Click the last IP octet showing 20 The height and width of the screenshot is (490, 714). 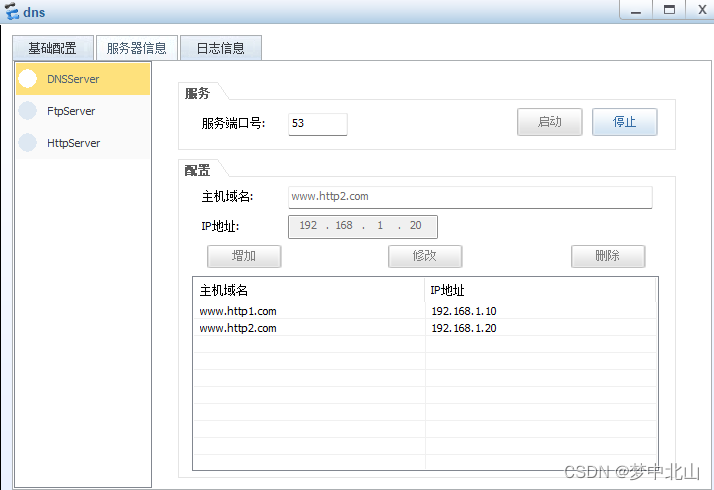415,225
